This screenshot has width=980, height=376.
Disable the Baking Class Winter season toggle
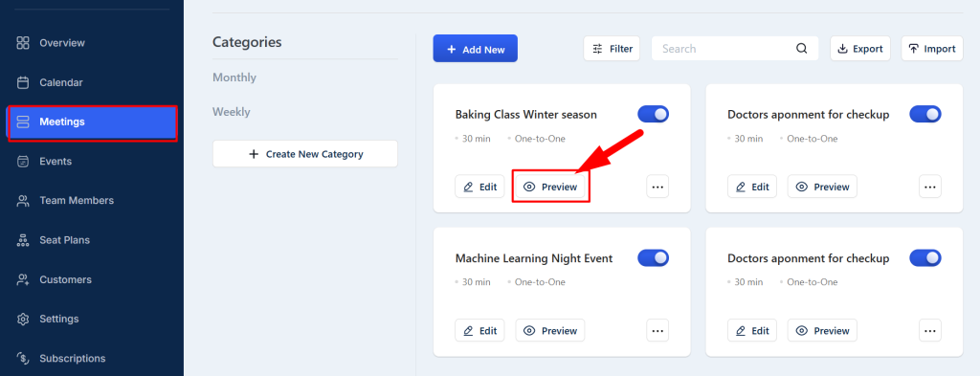click(653, 114)
